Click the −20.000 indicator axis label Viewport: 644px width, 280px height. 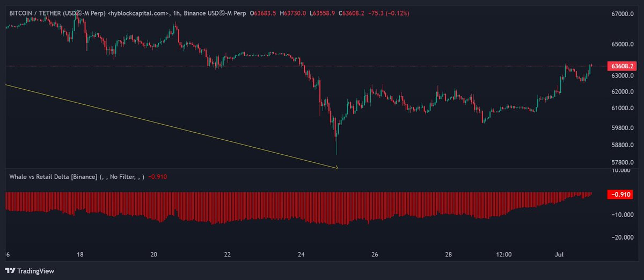click(x=624, y=238)
